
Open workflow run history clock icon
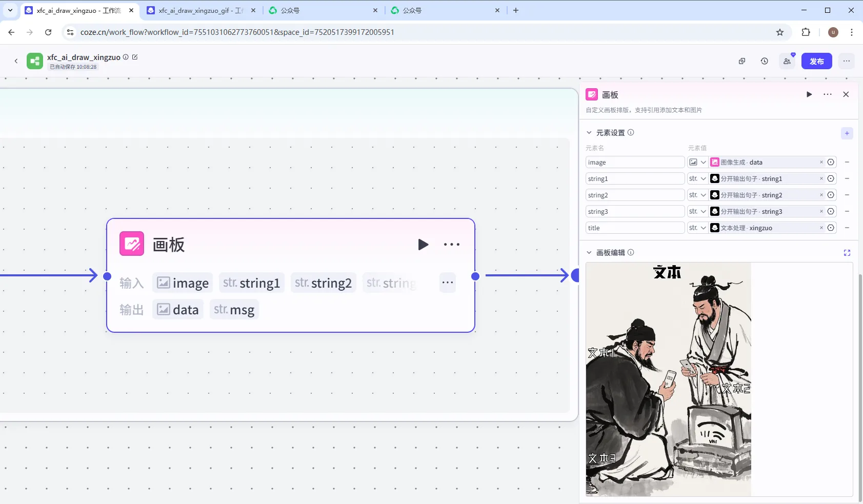(x=765, y=61)
